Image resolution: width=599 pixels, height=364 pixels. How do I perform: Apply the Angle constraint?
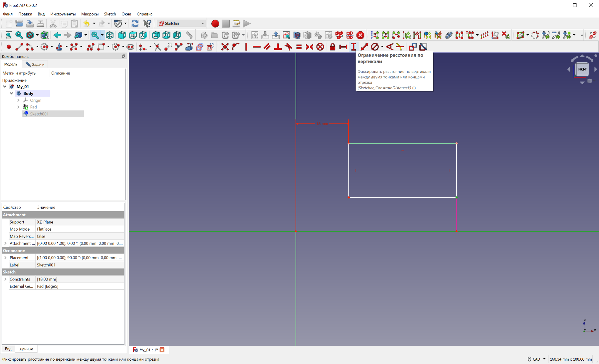click(x=390, y=47)
